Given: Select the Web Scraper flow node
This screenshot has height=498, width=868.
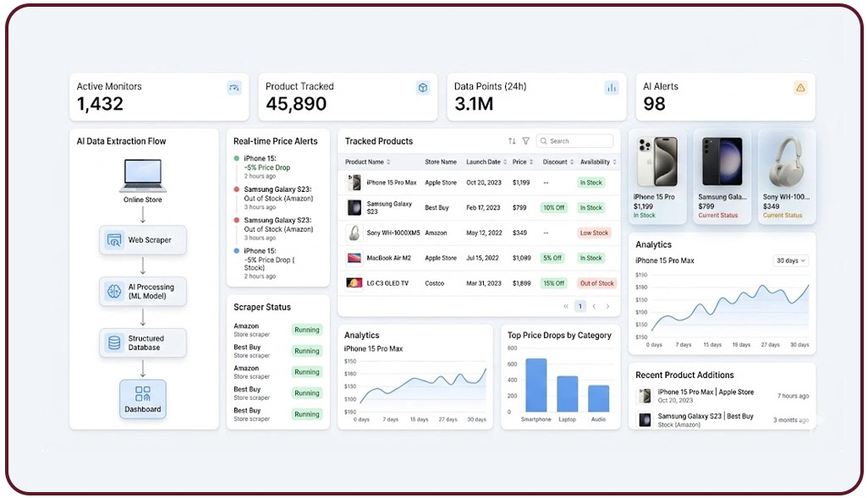Looking at the screenshot, I should tap(143, 240).
